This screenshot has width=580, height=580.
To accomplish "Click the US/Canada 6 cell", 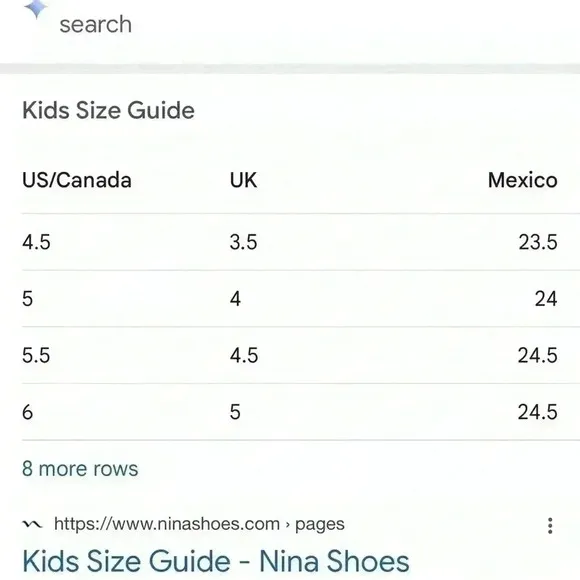I will 28,412.
